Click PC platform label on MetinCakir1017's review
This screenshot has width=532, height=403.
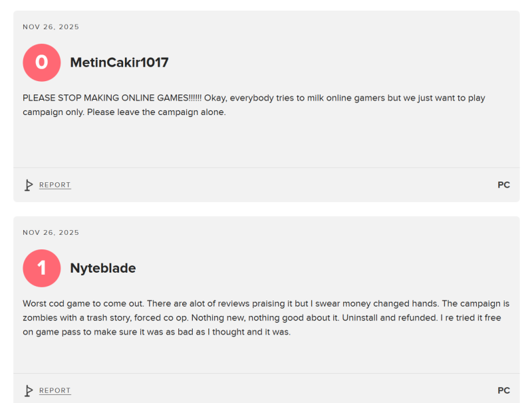(503, 185)
